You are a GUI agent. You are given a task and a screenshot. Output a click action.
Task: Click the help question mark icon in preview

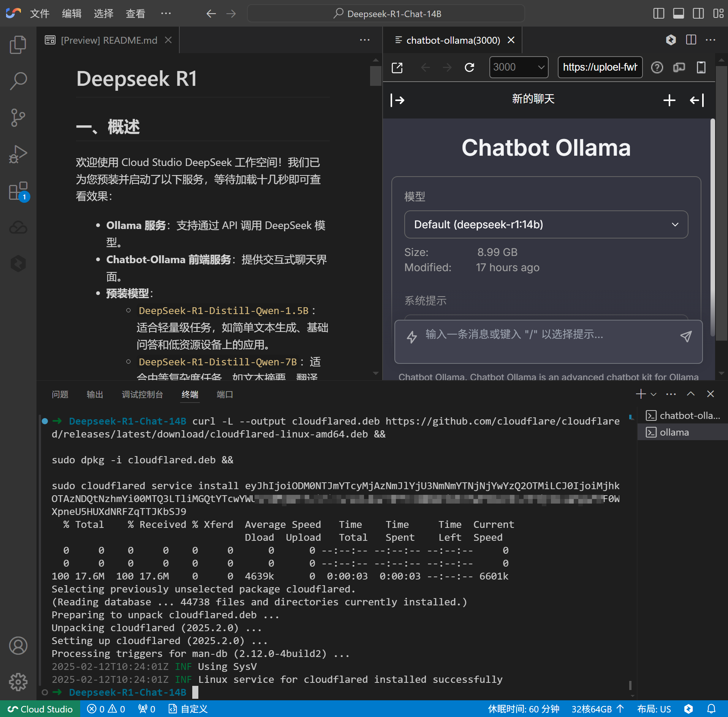[x=657, y=68]
